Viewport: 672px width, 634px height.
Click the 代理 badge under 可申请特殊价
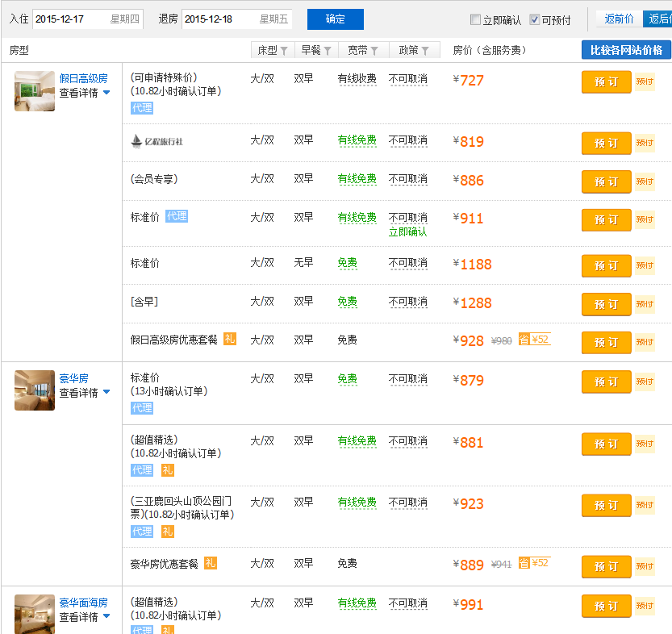[x=142, y=107]
